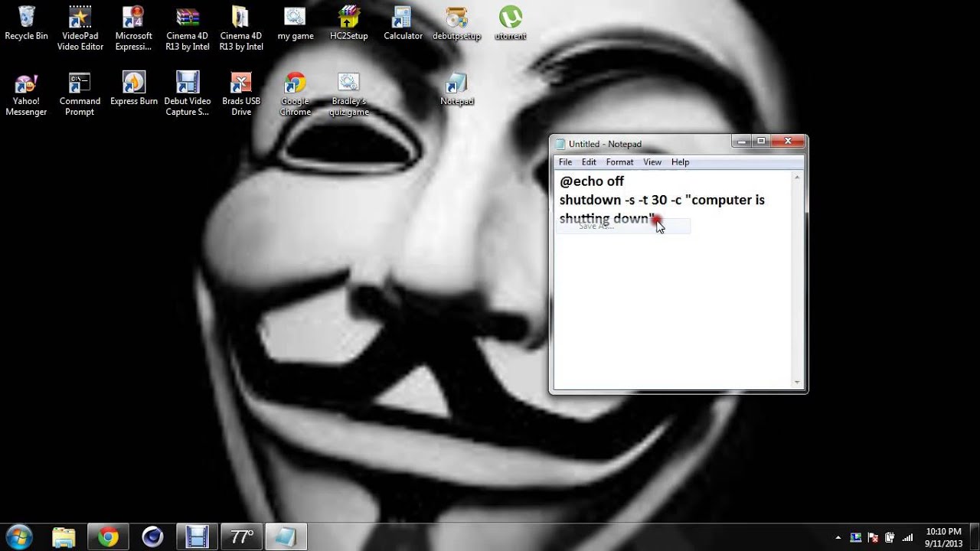Open the Edit menu in Notepad
980x551 pixels.
point(589,162)
